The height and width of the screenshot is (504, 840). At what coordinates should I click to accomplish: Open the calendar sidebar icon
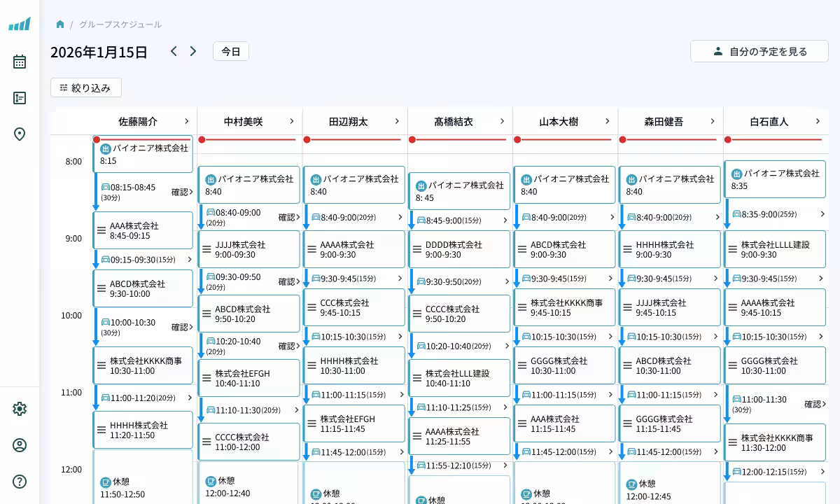coord(20,61)
